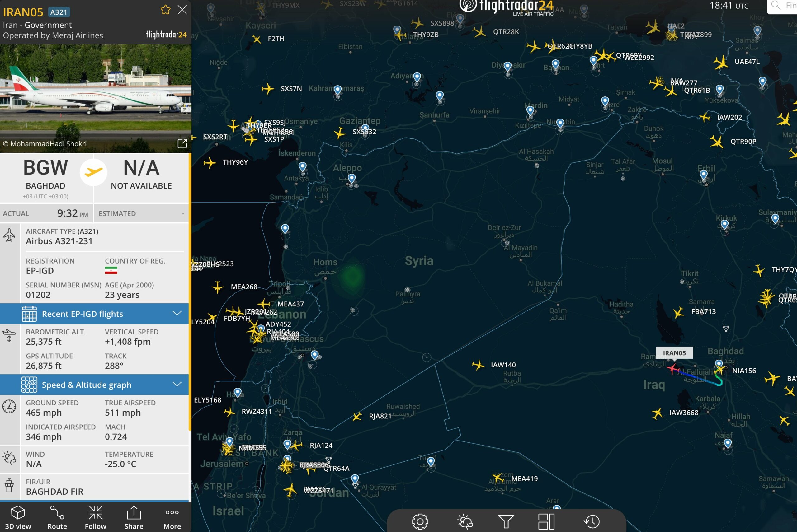The width and height of the screenshot is (797, 532).
Task: Select aircraft MEA268 off Lebanon coast
Action: point(218,287)
